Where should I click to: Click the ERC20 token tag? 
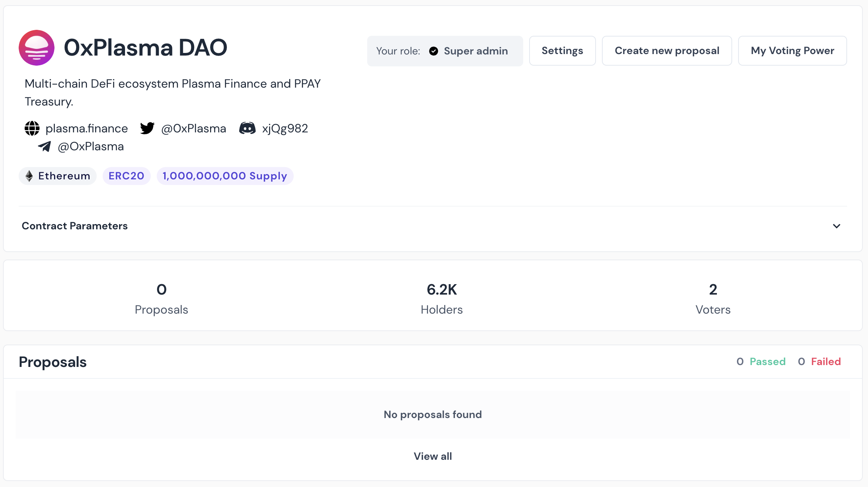click(126, 176)
